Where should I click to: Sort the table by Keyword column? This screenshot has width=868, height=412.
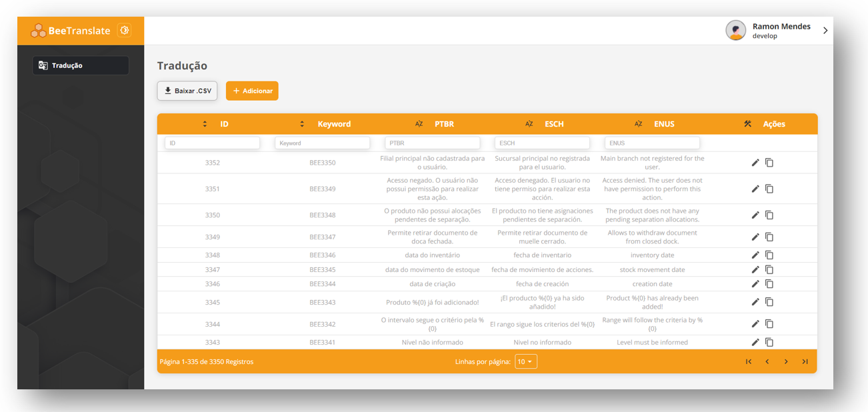point(302,124)
